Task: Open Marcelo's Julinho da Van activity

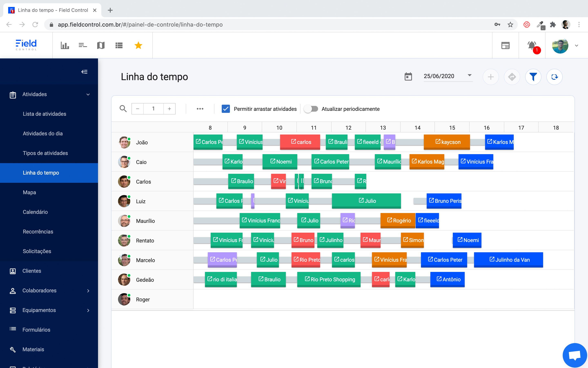Action: tap(508, 260)
